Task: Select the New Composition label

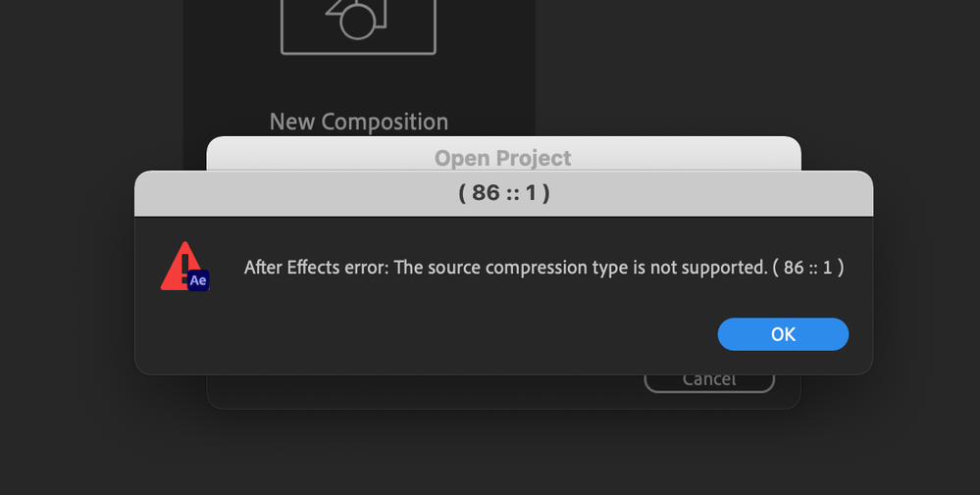Action: pyautogui.click(x=358, y=122)
